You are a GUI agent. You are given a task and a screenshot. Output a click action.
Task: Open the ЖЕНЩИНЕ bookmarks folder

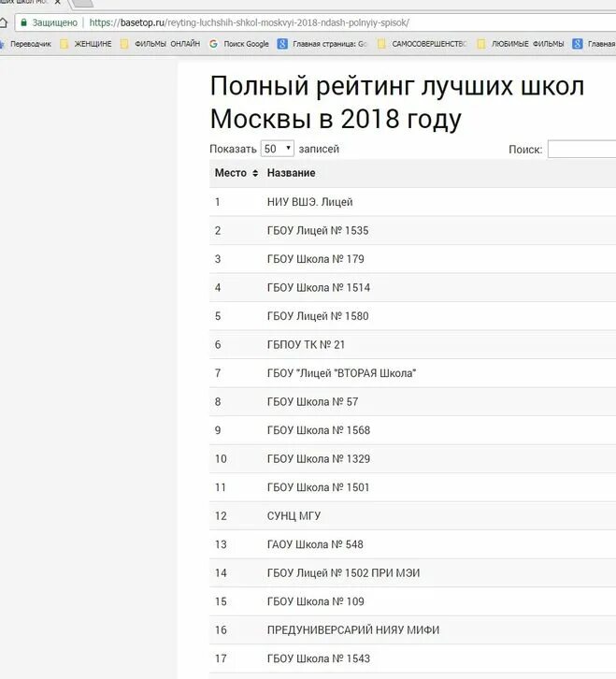86,44
